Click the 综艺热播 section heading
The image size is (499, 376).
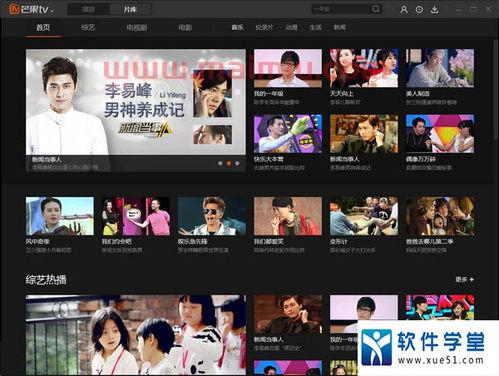[x=46, y=280]
